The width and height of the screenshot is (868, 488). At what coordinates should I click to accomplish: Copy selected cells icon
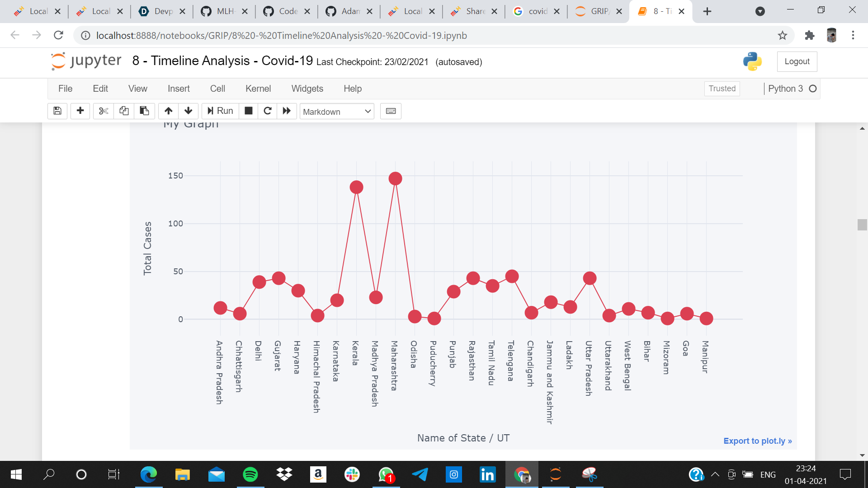tap(124, 111)
